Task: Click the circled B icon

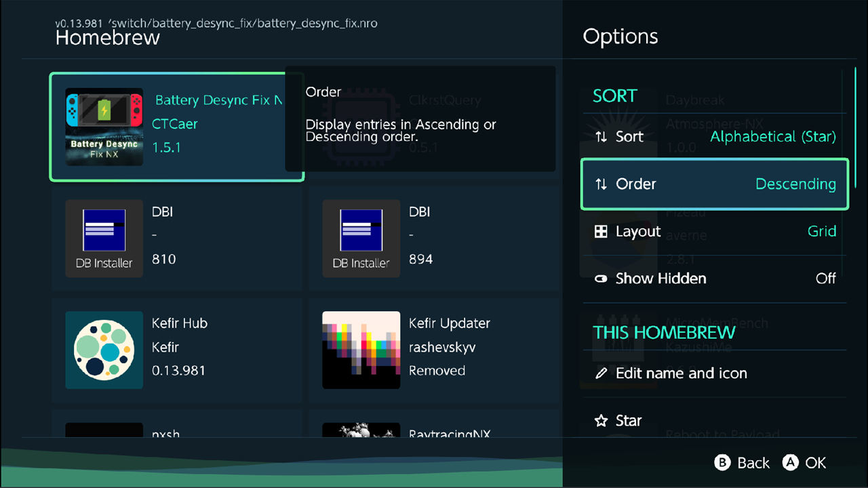Action: click(x=722, y=463)
